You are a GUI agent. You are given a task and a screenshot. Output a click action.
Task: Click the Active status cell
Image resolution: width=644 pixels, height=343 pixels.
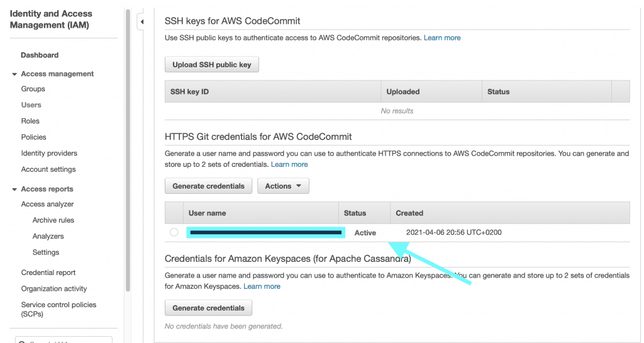click(365, 232)
